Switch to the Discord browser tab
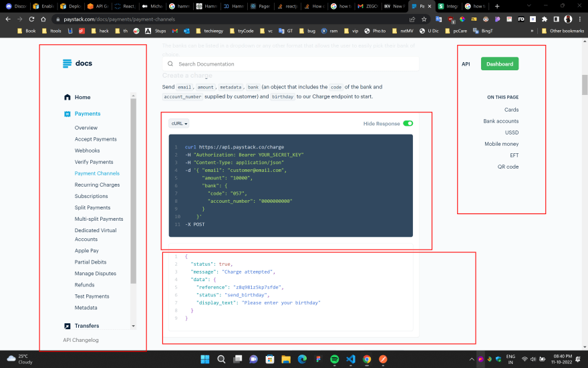This screenshot has width=588, height=368. [16, 6]
